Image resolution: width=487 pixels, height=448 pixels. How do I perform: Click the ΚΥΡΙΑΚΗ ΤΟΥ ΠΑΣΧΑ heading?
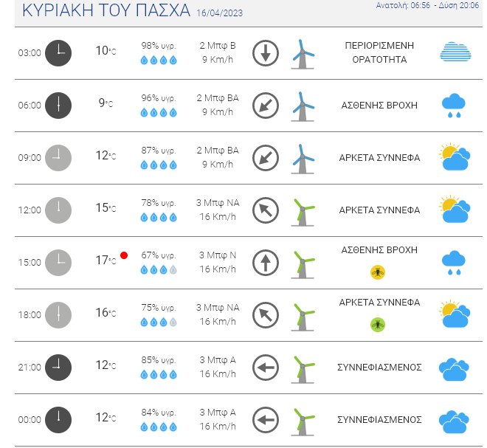click(106, 10)
